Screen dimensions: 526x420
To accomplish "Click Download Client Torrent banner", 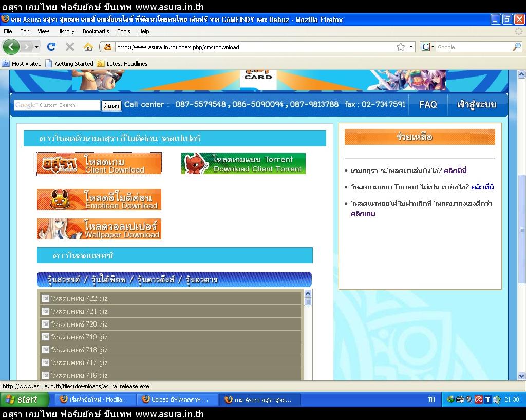I will [243, 164].
